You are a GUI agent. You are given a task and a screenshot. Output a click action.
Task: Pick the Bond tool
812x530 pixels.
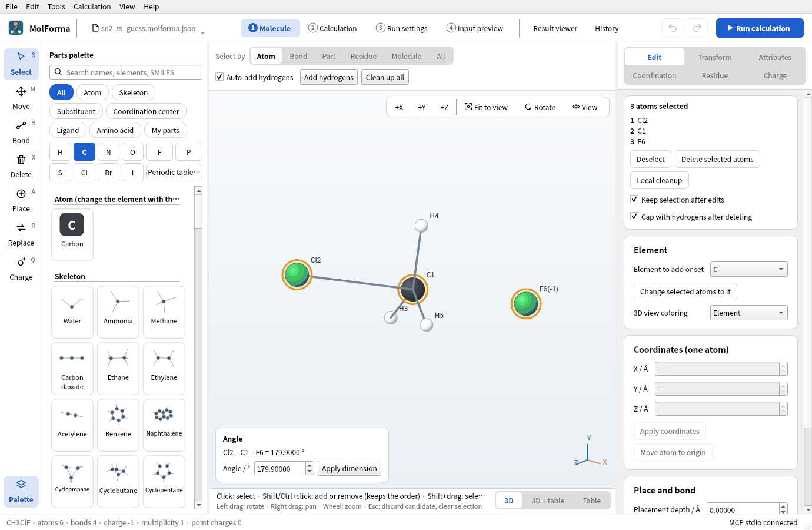tap(21, 132)
